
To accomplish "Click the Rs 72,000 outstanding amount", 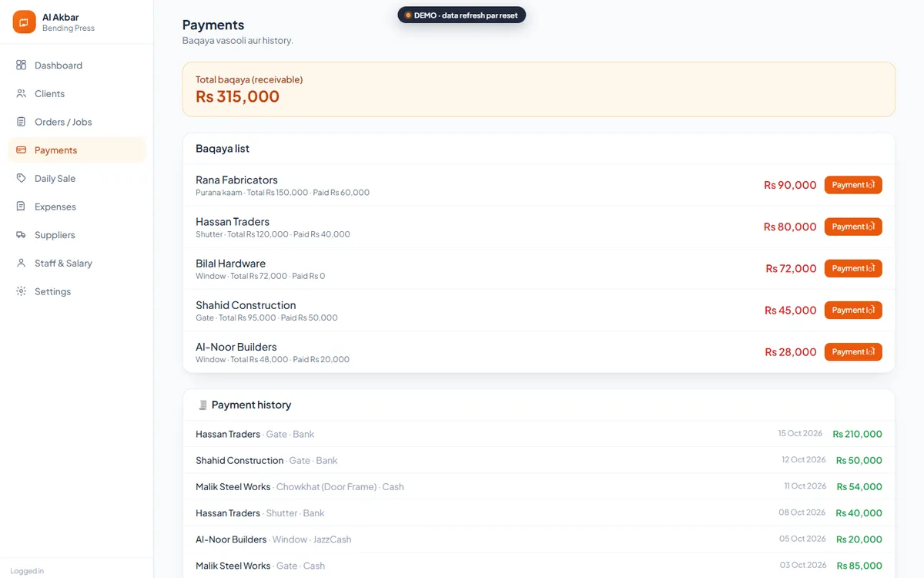I will coord(791,268).
